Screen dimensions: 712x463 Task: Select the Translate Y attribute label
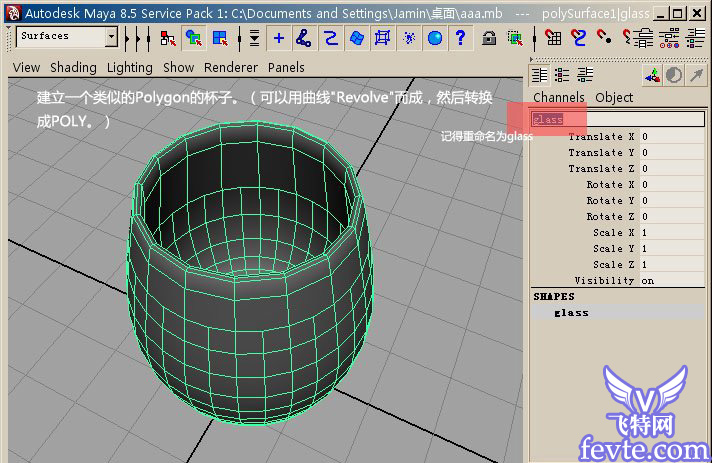click(x=601, y=153)
